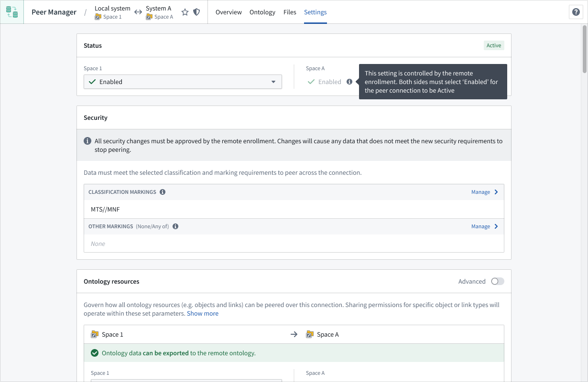Click info icon next to Other Markings
The height and width of the screenshot is (382, 588).
pos(175,226)
